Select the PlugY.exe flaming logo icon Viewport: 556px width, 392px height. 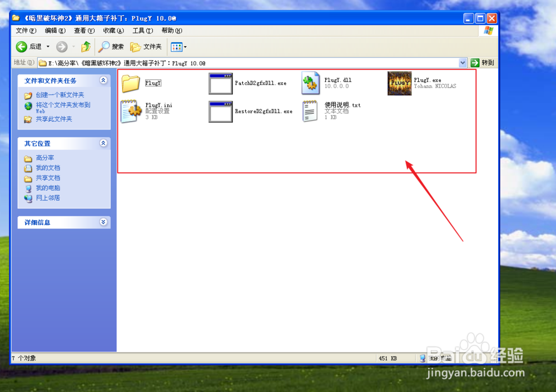click(399, 83)
